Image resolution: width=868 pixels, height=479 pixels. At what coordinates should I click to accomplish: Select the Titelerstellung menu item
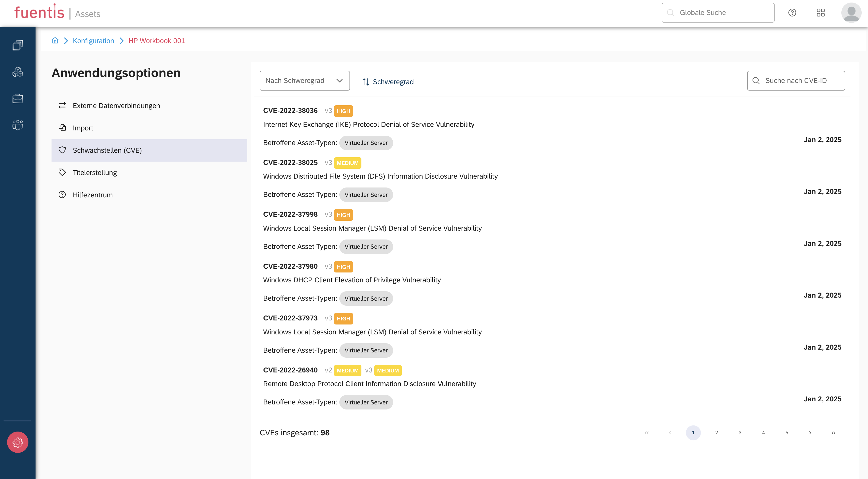click(x=95, y=173)
